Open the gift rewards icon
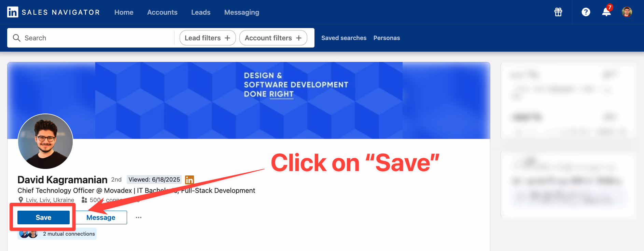This screenshot has width=644, height=251. tap(558, 12)
